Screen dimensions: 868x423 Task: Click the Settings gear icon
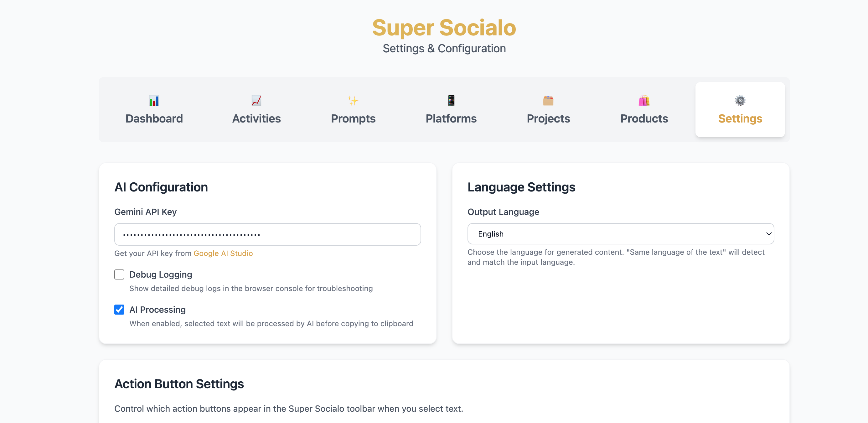[x=740, y=101]
